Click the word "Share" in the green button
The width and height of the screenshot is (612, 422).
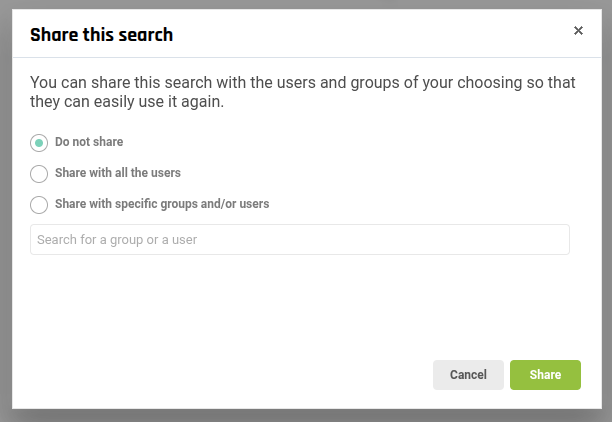pyautogui.click(x=545, y=375)
